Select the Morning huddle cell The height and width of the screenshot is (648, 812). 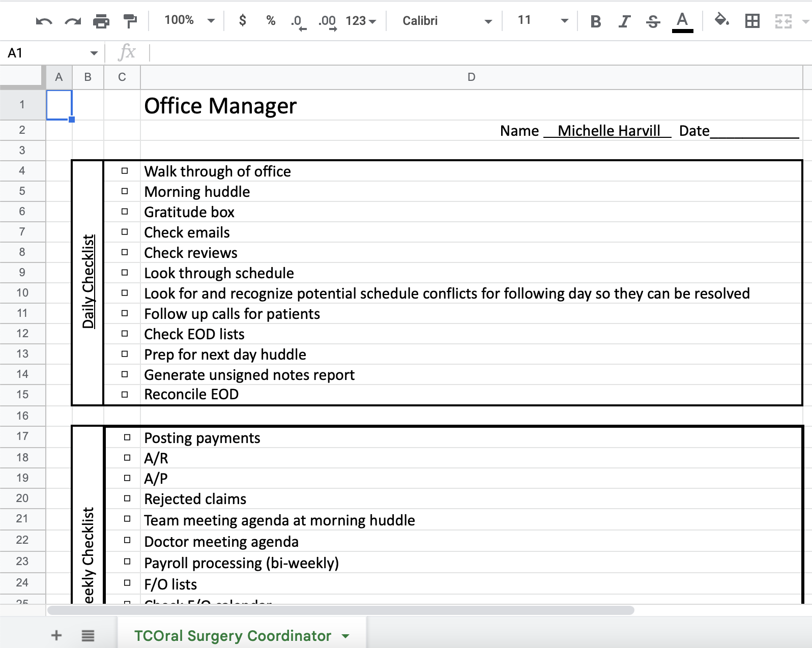coord(472,192)
